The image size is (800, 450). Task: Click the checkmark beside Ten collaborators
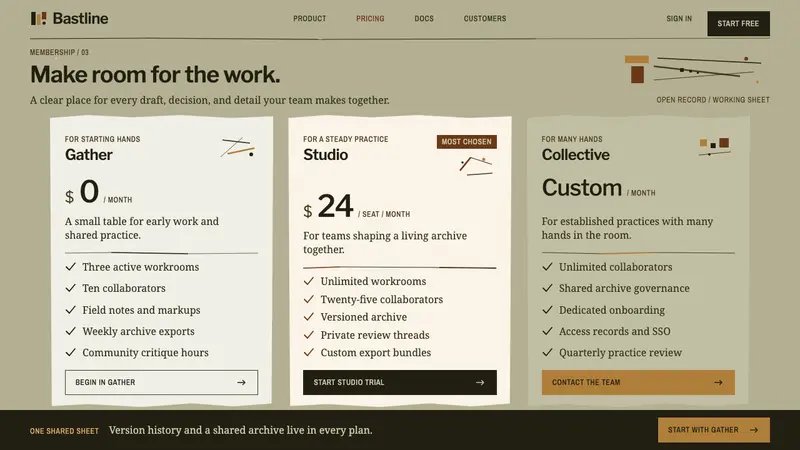coord(70,288)
